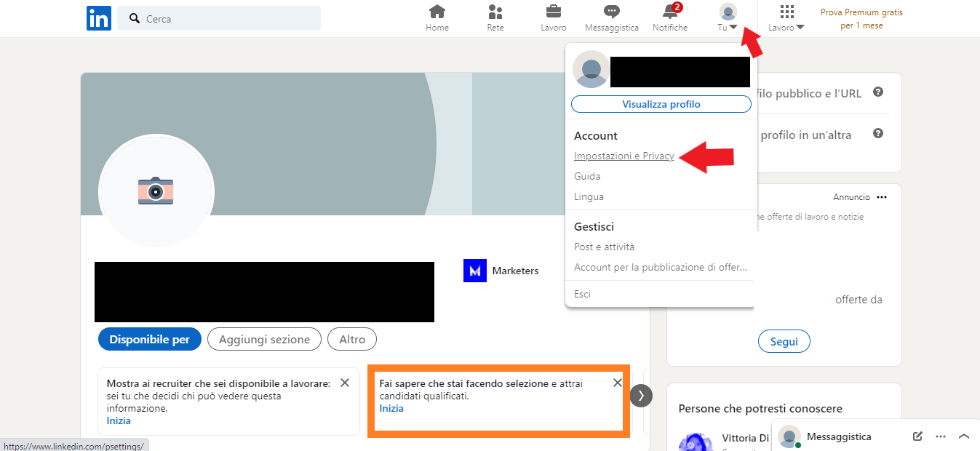Open the Messaggistica panel three-dot menu

tap(941, 436)
